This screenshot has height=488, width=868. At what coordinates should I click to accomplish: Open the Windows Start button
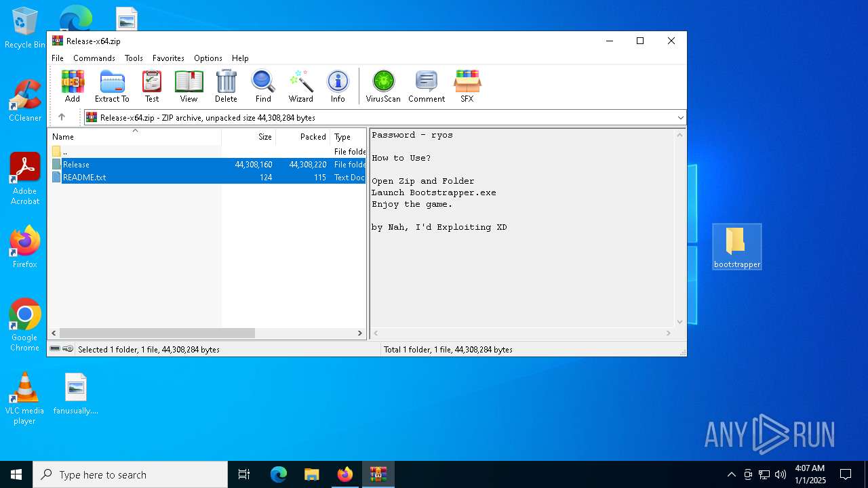point(16,474)
